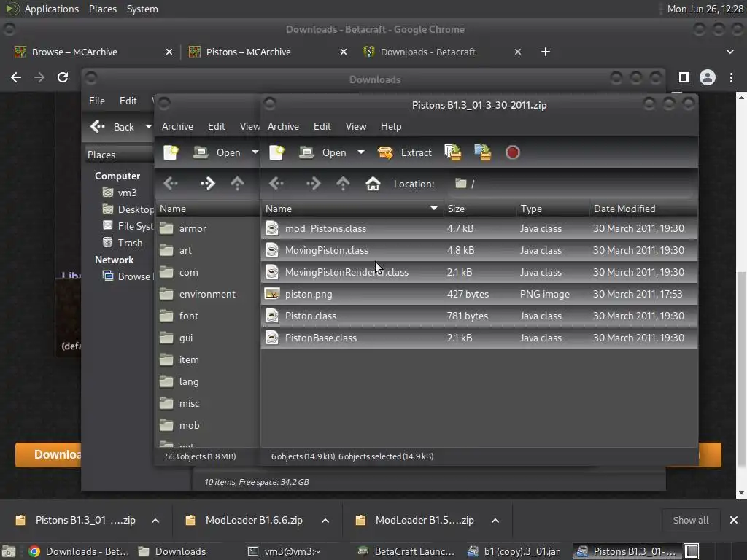
Task: Click forward arrow in Pistons archive navigation
Action: (x=313, y=184)
